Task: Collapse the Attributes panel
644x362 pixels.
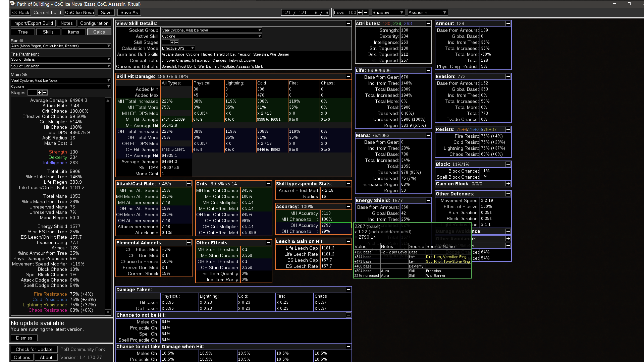Action: click(428, 23)
